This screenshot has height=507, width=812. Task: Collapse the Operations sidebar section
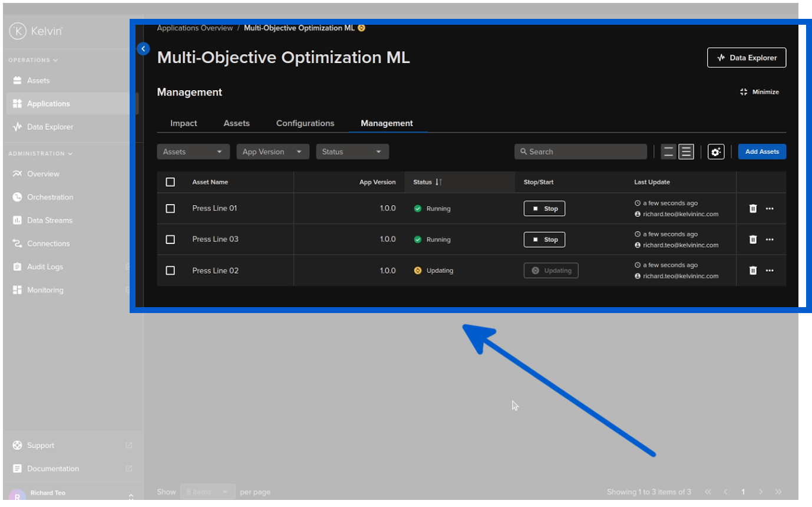[x=32, y=60]
